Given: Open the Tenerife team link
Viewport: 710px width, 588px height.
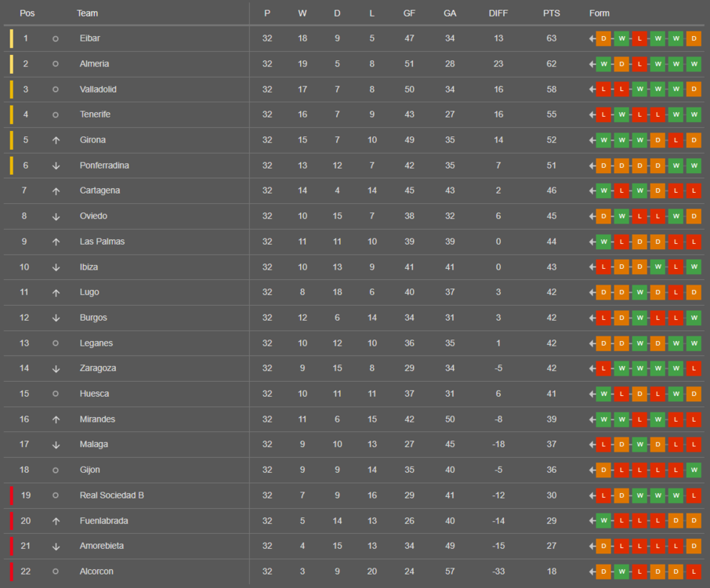Looking at the screenshot, I should [x=95, y=114].
